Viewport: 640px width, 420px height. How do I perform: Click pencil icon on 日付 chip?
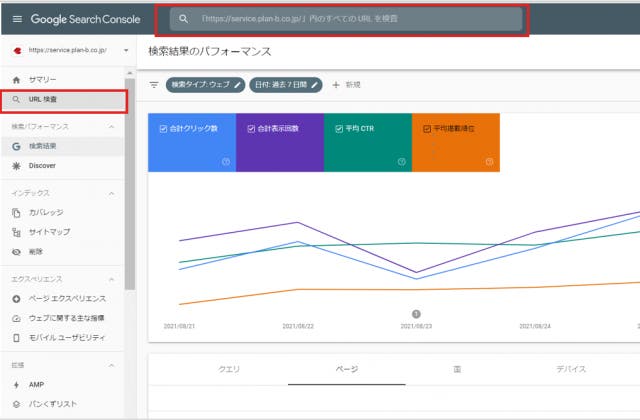coord(314,85)
